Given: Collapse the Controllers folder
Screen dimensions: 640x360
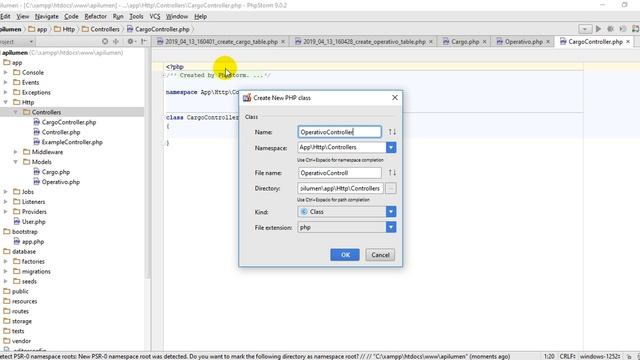Looking at the screenshot, I should [x=16, y=112].
